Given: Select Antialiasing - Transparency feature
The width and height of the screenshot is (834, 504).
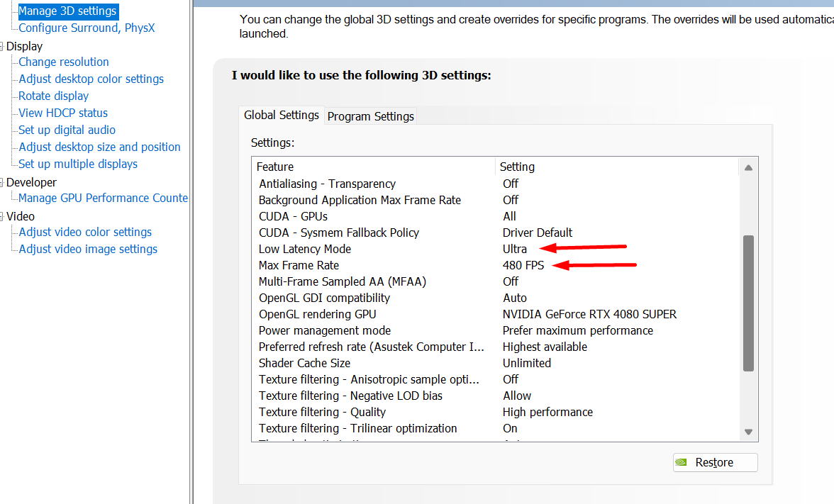Looking at the screenshot, I should pyautogui.click(x=495, y=184).
